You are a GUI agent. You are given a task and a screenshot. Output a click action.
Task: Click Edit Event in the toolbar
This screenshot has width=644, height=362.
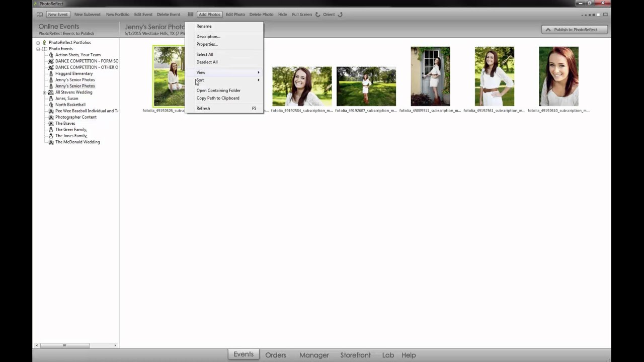(143, 15)
